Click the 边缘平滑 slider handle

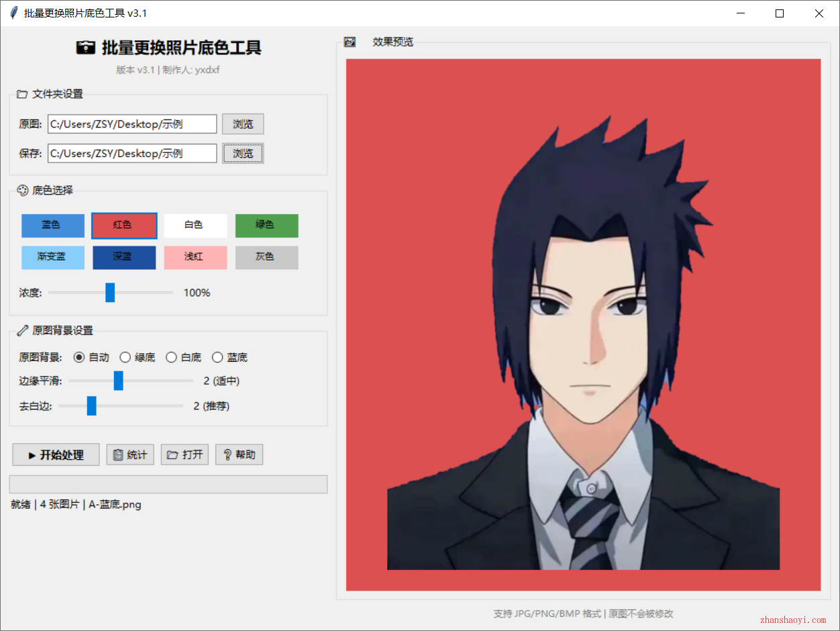118,381
